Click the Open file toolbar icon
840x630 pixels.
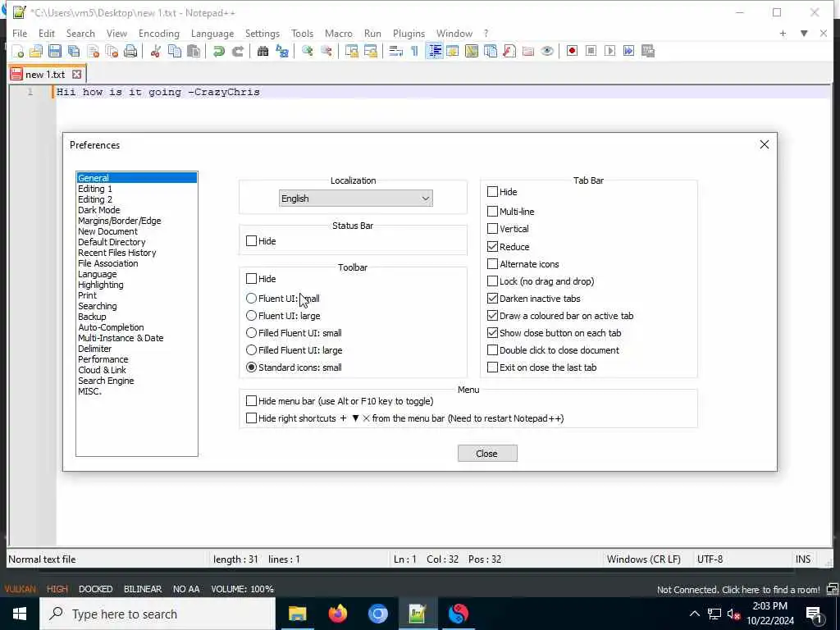click(36, 51)
